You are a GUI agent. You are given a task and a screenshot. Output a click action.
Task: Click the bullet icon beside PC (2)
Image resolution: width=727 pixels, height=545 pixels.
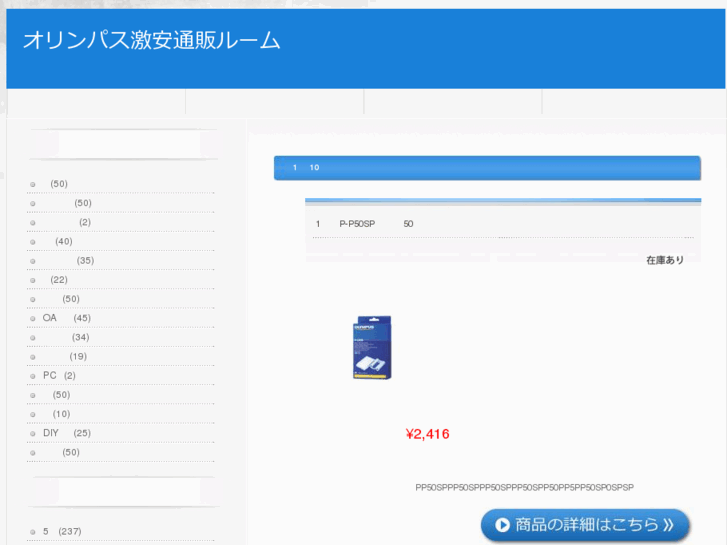pyautogui.click(x=32, y=376)
